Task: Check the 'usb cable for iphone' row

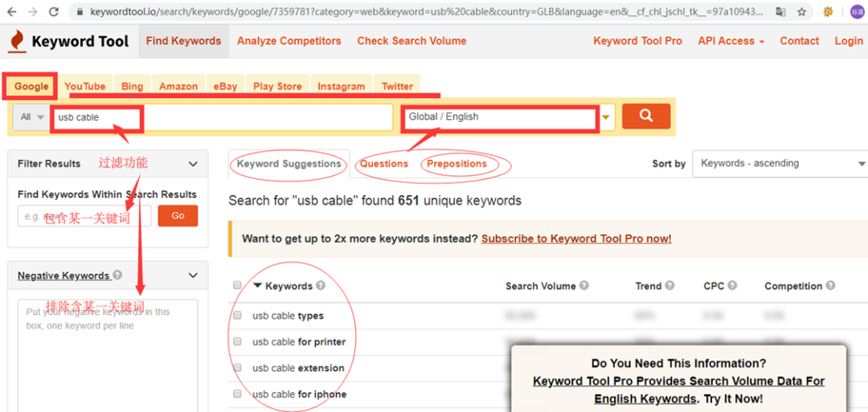Action: (x=237, y=394)
